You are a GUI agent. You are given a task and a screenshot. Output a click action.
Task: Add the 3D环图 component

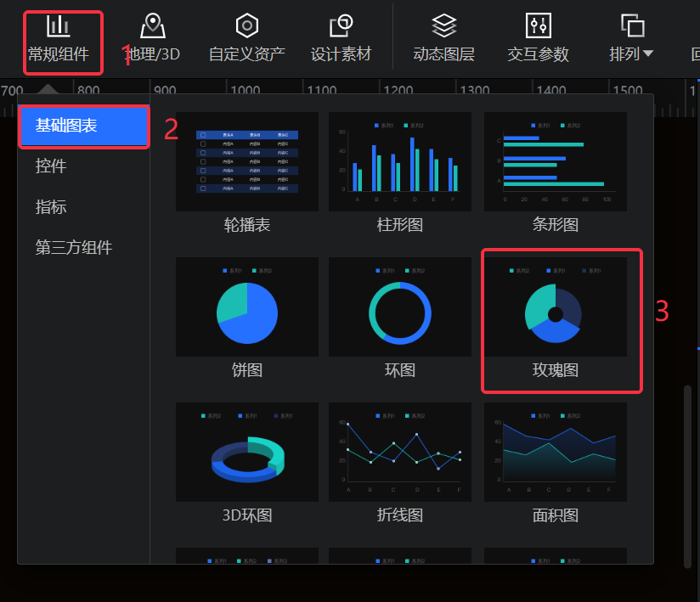click(x=247, y=452)
